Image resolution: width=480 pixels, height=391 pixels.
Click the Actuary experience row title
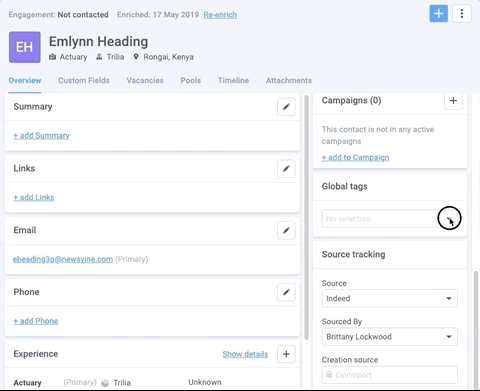point(27,383)
